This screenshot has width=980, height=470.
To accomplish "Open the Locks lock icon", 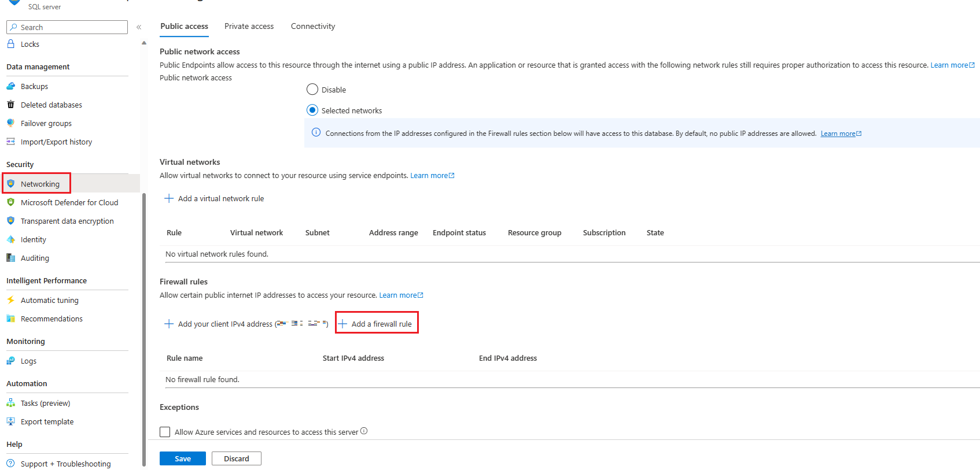I will [10, 44].
